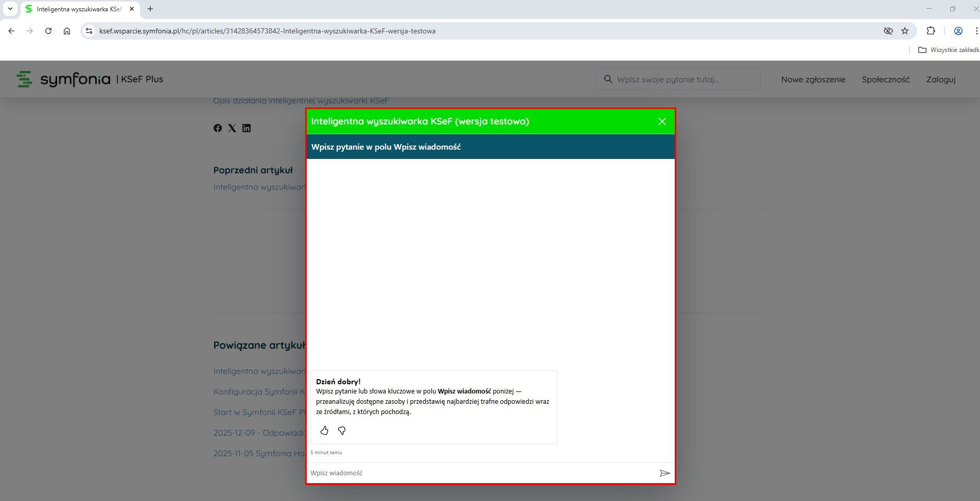This screenshot has width=980, height=501.
Task: Click the Symfonia KSeF Plus logo
Action: 90,79
